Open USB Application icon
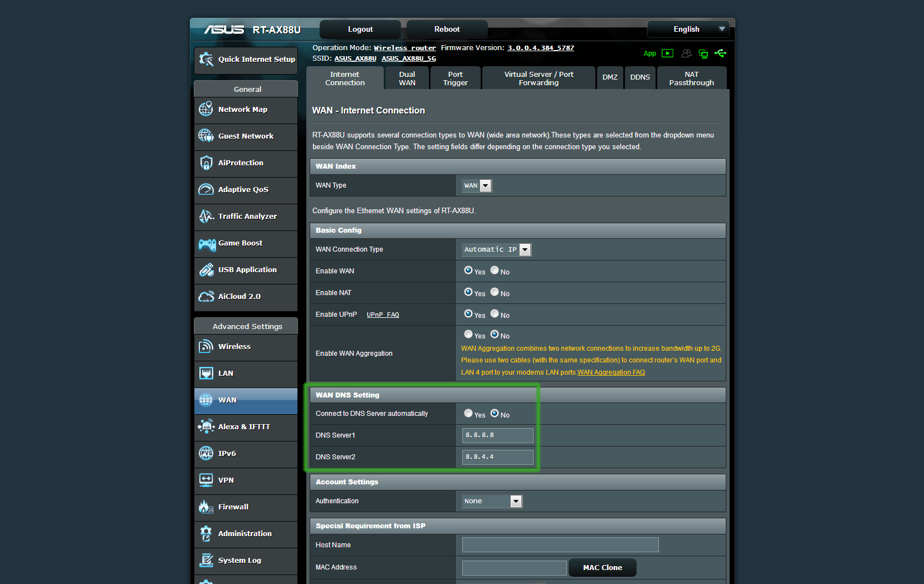Viewport: 924px width, 584px height. coord(206,269)
